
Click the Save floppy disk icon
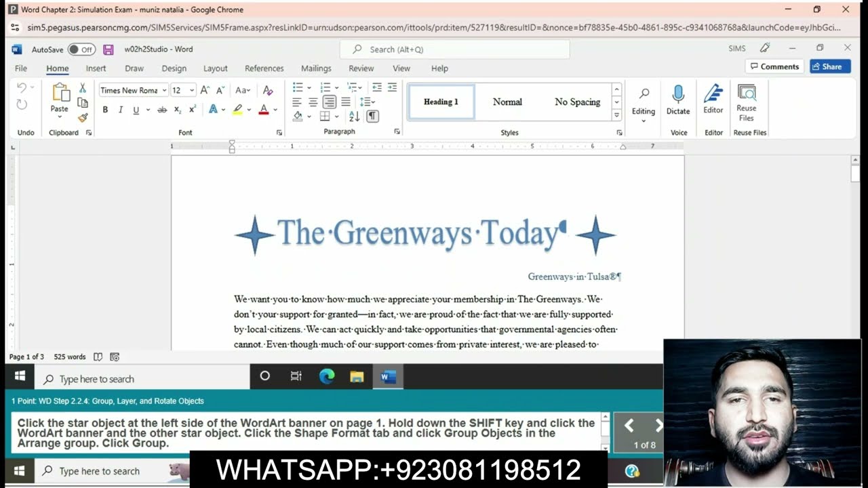[108, 49]
